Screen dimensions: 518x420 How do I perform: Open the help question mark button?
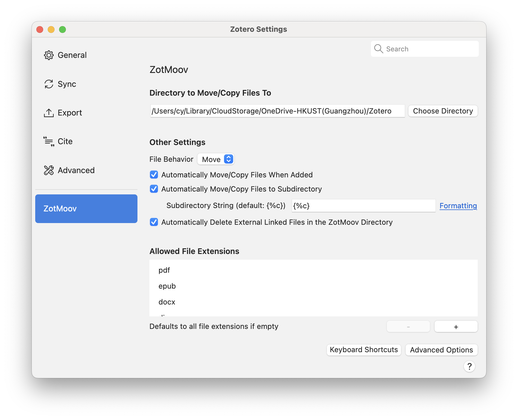tap(469, 366)
